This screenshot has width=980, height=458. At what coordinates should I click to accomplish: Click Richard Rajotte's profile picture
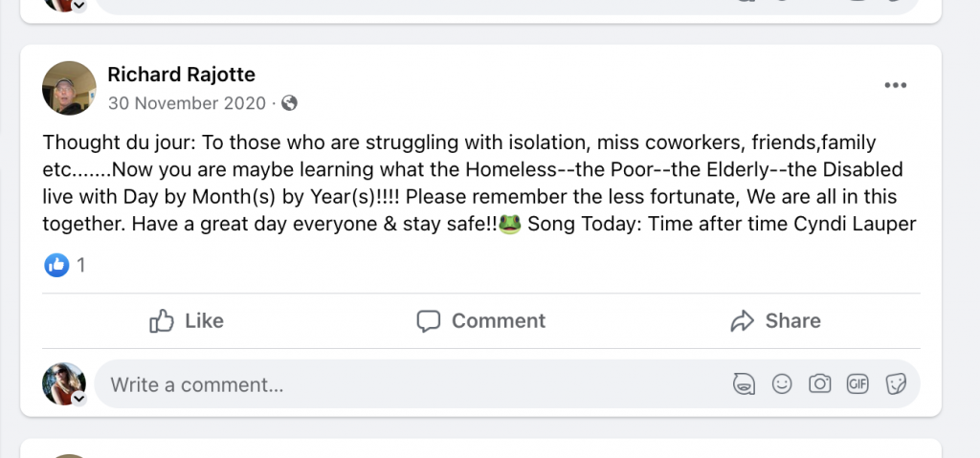pos(69,88)
